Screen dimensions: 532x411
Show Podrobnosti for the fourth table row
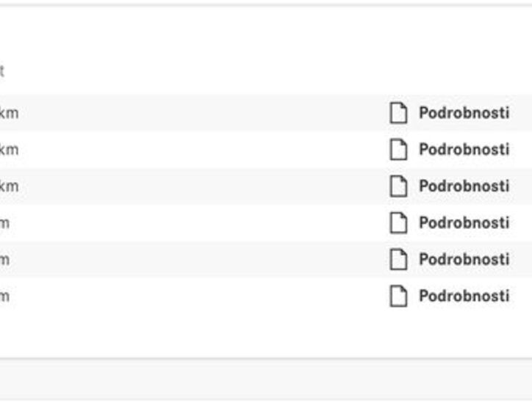pyautogui.click(x=464, y=223)
